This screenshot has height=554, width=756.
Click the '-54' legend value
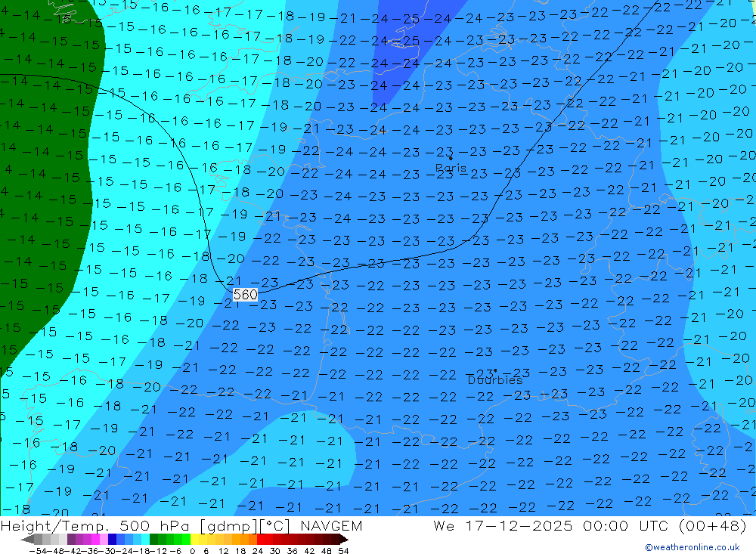(x=38, y=551)
